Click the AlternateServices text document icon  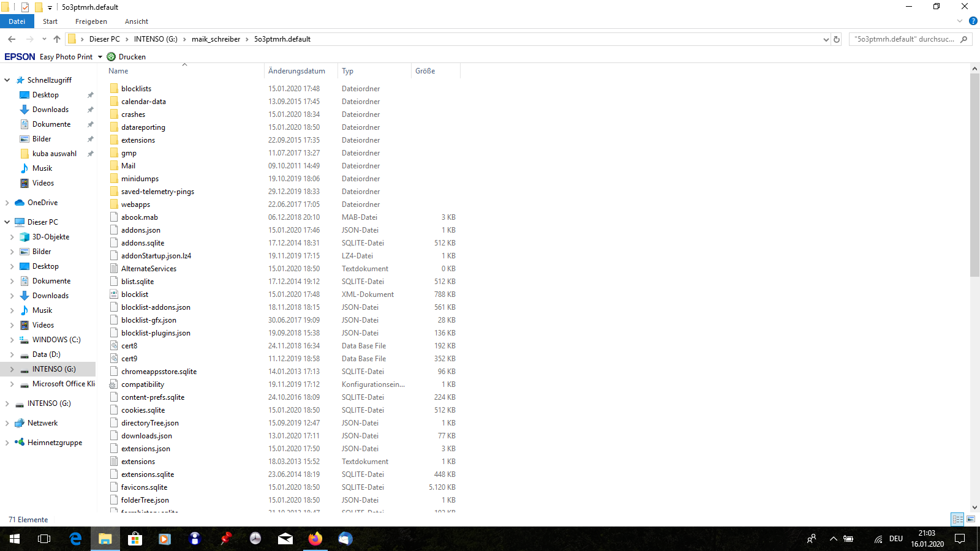pyautogui.click(x=114, y=269)
